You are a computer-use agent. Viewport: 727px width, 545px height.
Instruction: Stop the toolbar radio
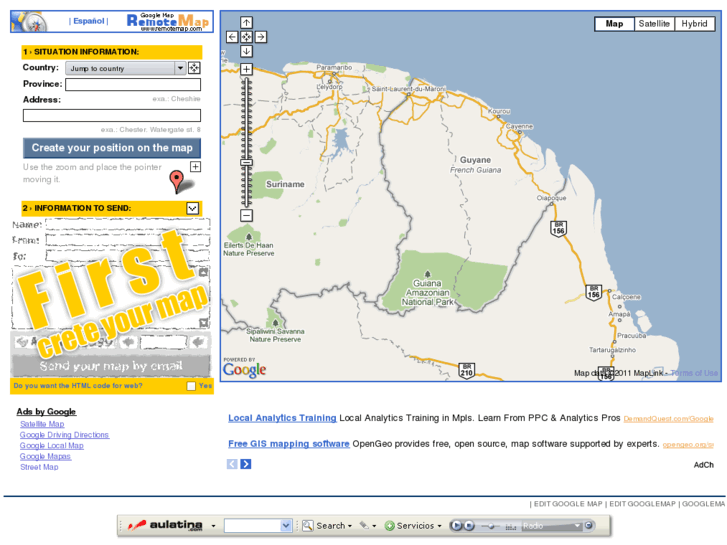pyautogui.click(x=469, y=526)
